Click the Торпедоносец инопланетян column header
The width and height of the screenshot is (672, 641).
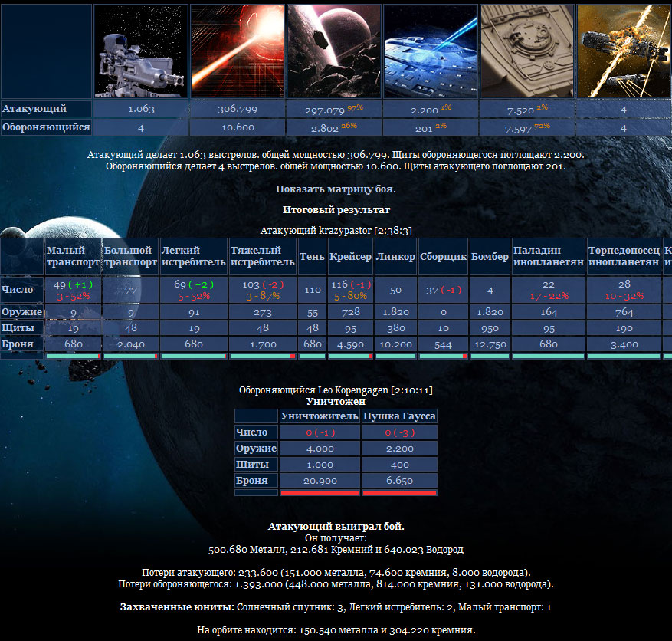(x=624, y=256)
